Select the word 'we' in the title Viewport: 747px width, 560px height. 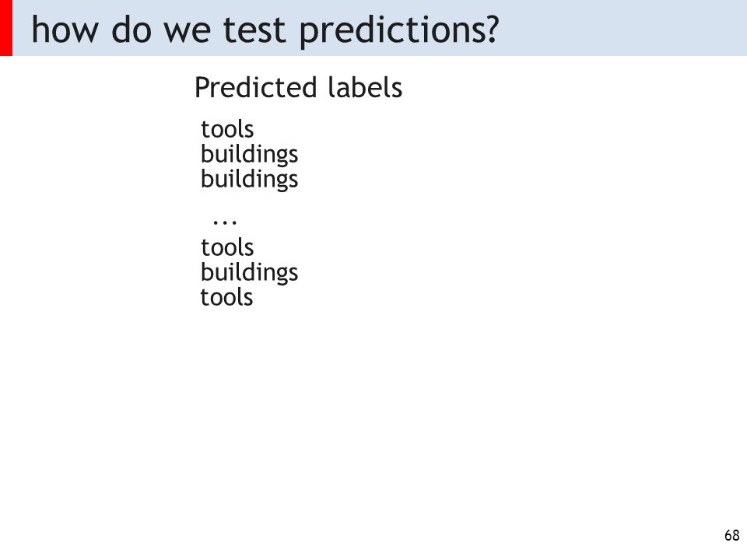[187, 33]
